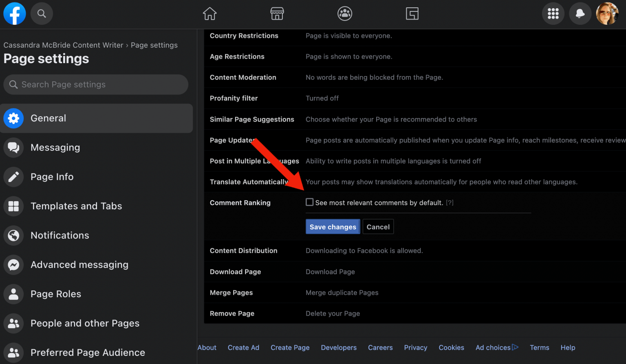The image size is (626, 364).
Task: Select the Messenger icon beside Advanced messaging
Action: [13, 265]
